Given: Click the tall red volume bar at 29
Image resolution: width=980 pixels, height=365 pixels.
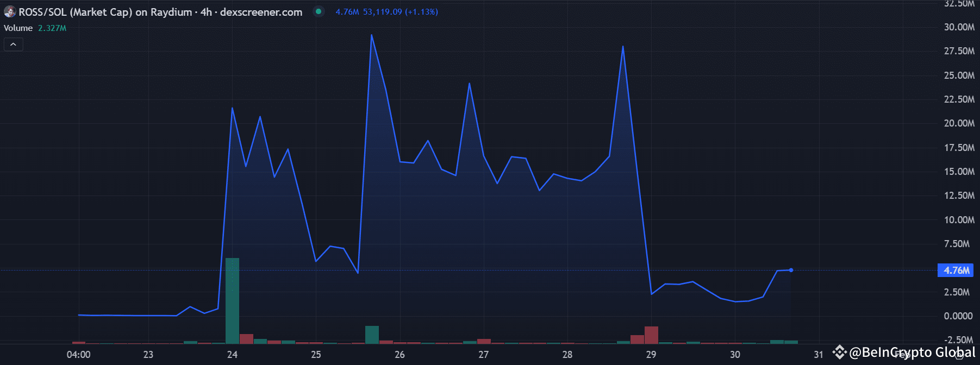Looking at the screenshot, I should pos(651,335).
